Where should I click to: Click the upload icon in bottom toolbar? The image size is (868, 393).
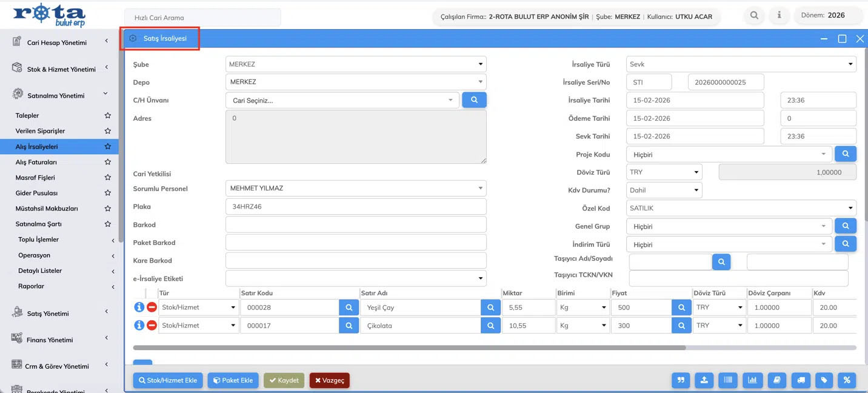click(x=704, y=380)
